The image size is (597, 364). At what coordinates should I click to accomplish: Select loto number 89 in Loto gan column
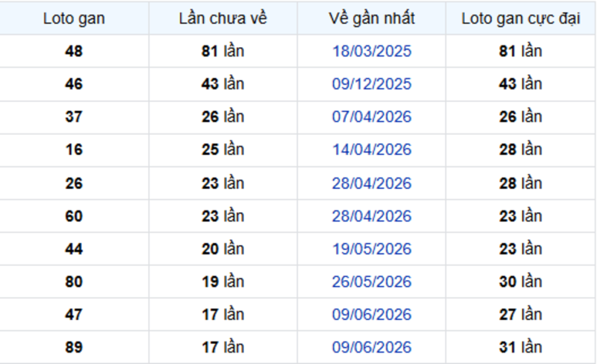pyautogui.click(x=74, y=347)
